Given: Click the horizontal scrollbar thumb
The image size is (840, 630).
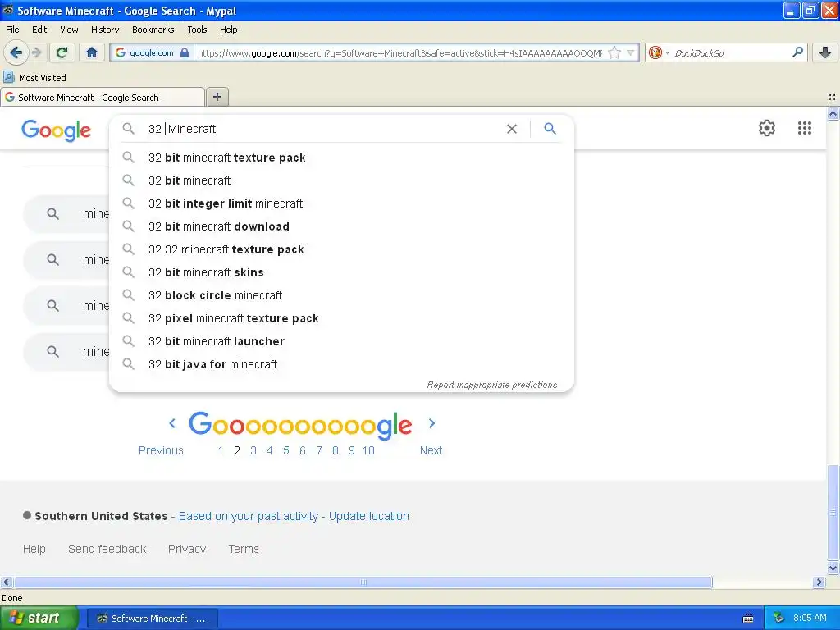Looking at the screenshot, I should [x=363, y=582].
